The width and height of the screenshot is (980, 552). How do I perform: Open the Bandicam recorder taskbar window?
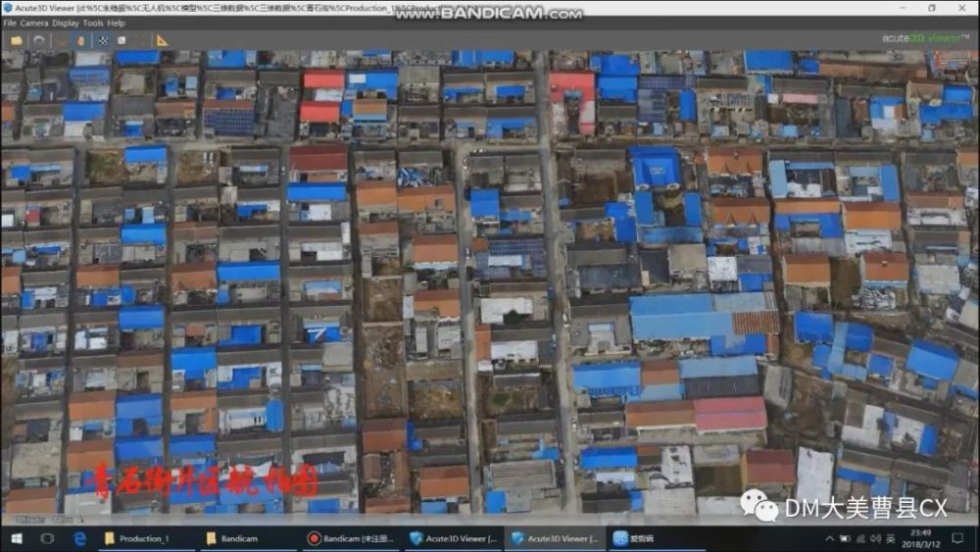pos(352,538)
